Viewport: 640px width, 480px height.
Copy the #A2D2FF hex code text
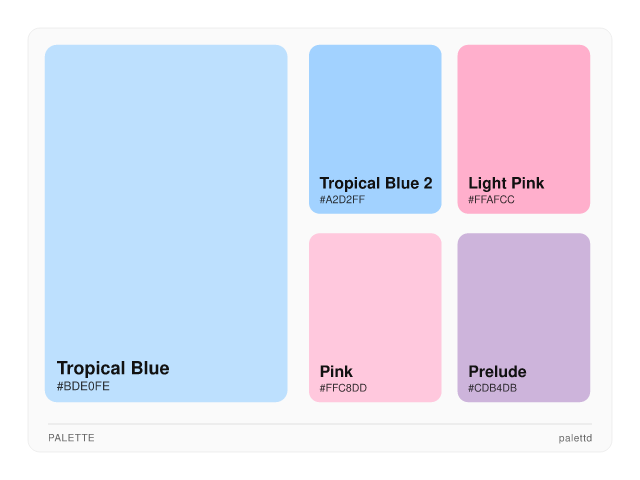point(342,200)
